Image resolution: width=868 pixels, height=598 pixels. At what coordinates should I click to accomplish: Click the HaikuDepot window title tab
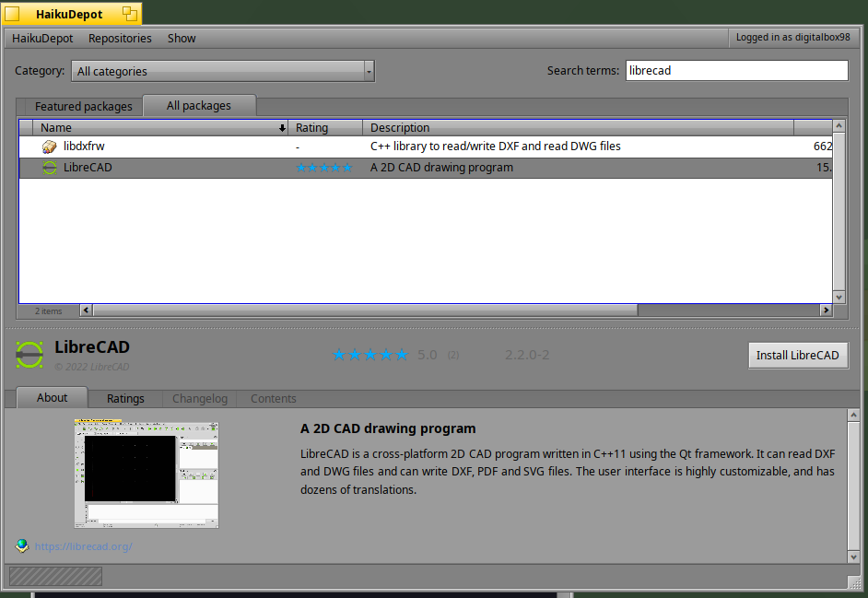pyautogui.click(x=72, y=14)
